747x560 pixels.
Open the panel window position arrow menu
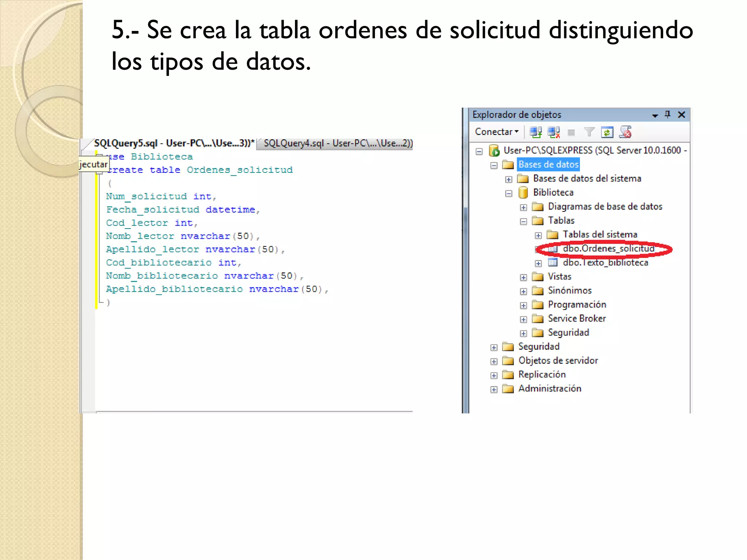click(x=655, y=115)
